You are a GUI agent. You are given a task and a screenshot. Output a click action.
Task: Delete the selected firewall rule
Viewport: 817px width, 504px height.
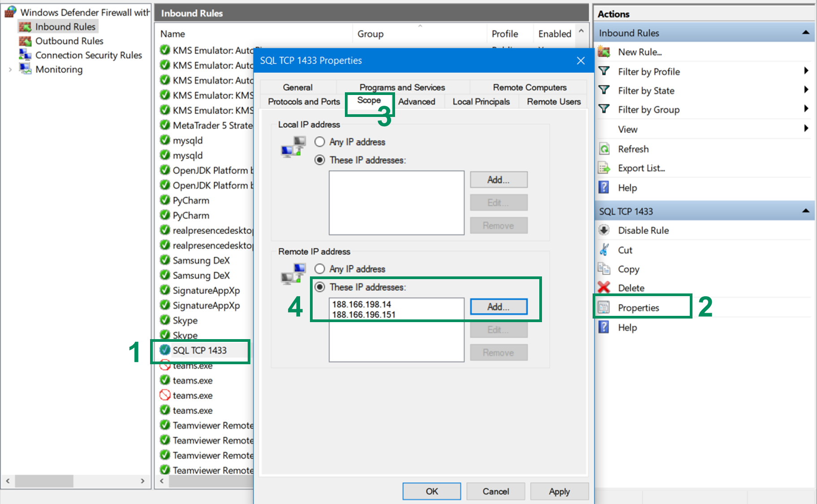click(x=632, y=288)
